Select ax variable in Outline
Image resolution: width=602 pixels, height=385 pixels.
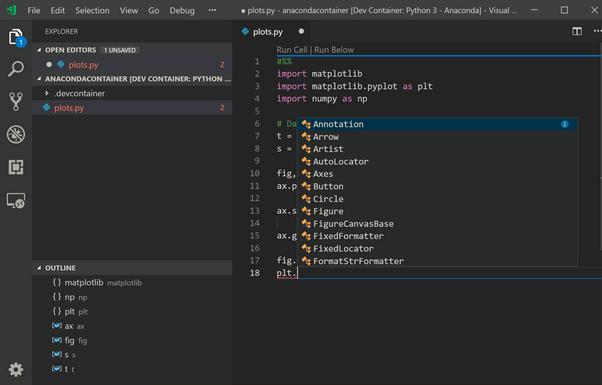[x=132, y=326]
